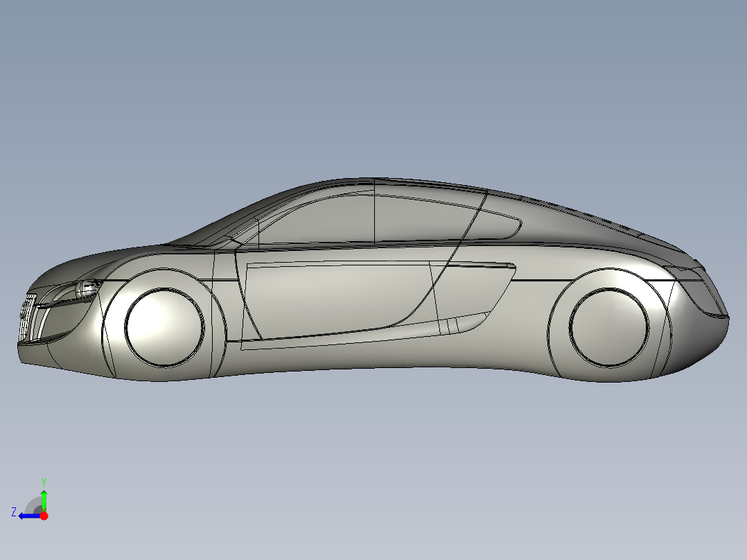Select the rear wheel disc of the car
Image resolution: width=747 pixels, height=560 pixels.
pos(609,328)
